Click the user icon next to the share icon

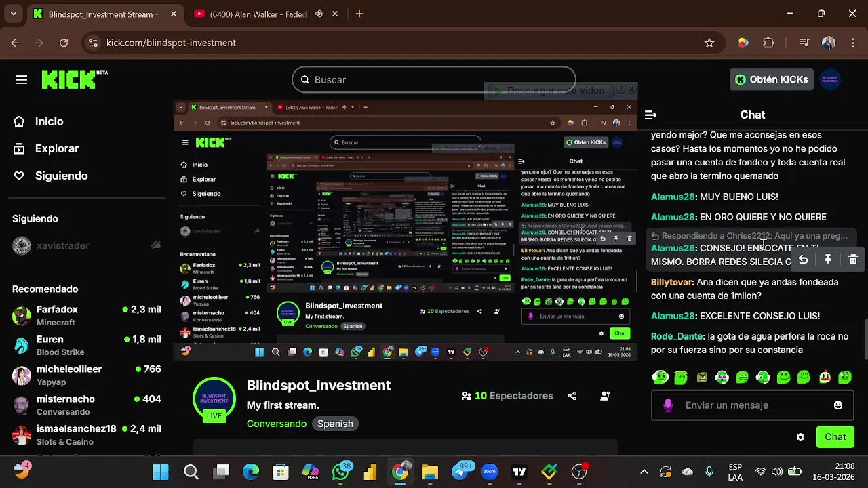tap(605, 396)
